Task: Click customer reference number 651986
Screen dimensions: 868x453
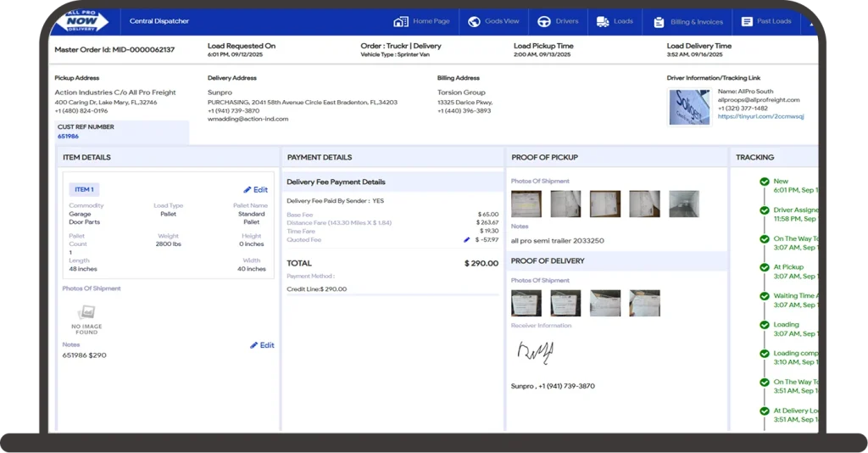Action: (x=68, y=137)
